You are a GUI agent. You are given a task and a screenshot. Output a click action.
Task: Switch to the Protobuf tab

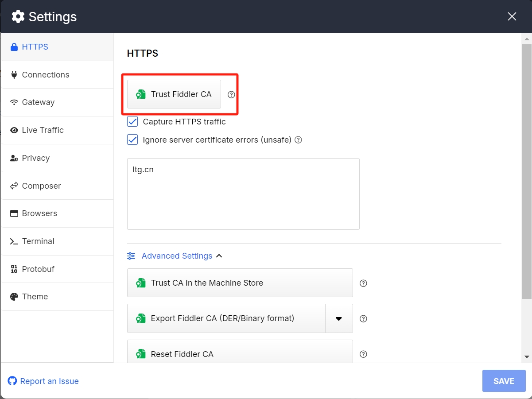[57, 269]
